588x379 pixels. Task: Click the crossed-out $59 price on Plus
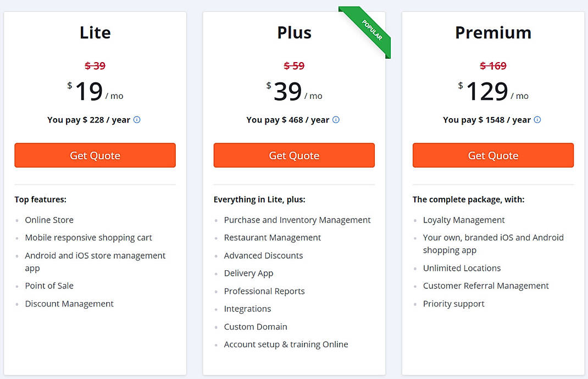point(294,66)
